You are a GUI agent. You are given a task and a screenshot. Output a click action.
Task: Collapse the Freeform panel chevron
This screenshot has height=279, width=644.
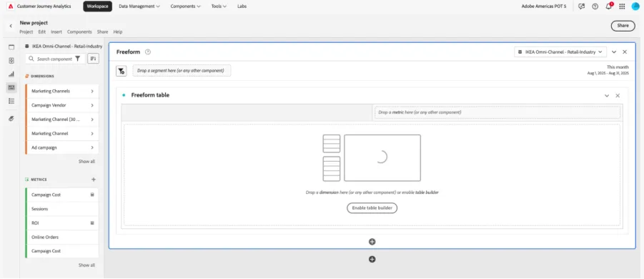[x=614, y=52]
